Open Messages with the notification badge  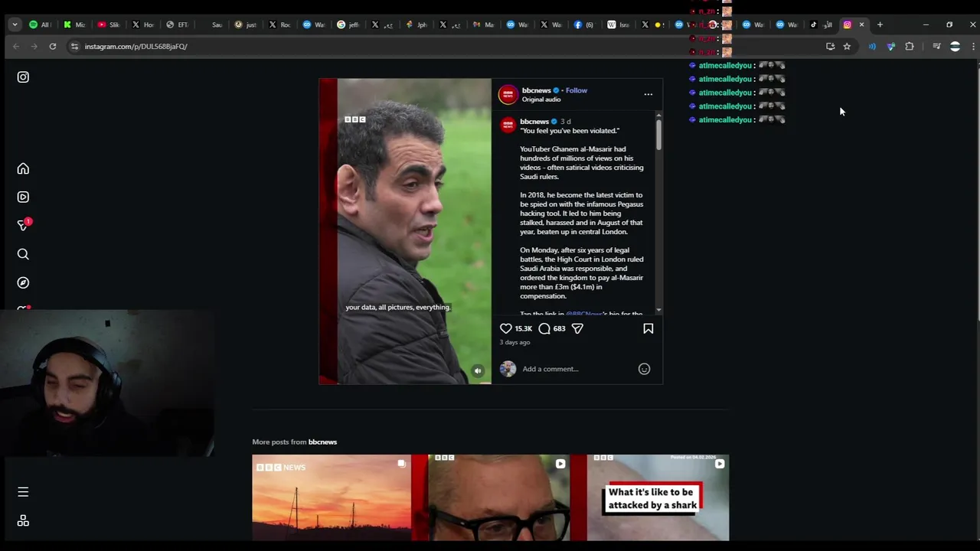[23, 225]
